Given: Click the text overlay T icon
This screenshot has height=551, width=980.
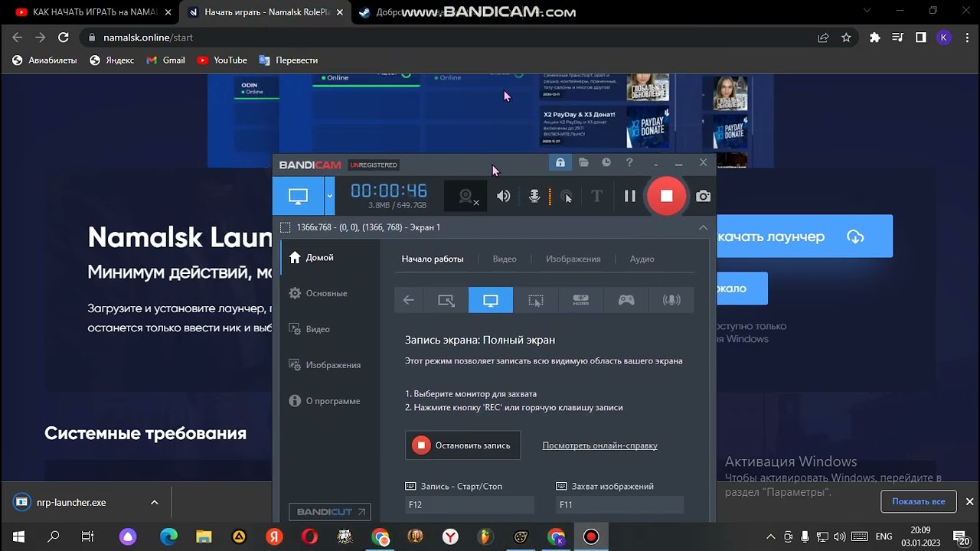Looking at the screenshot, I should [596, 197].
